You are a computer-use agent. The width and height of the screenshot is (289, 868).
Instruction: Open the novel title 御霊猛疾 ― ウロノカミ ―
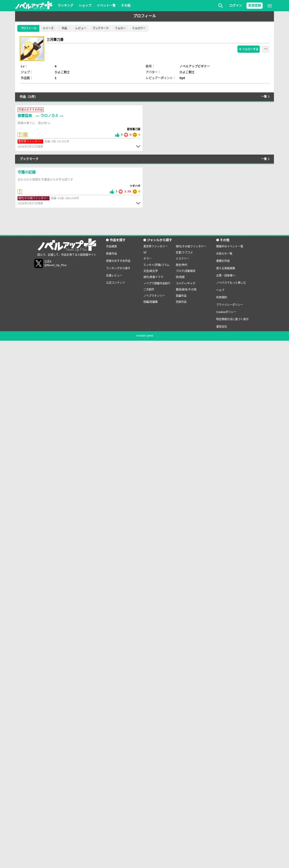click(40, 116)
